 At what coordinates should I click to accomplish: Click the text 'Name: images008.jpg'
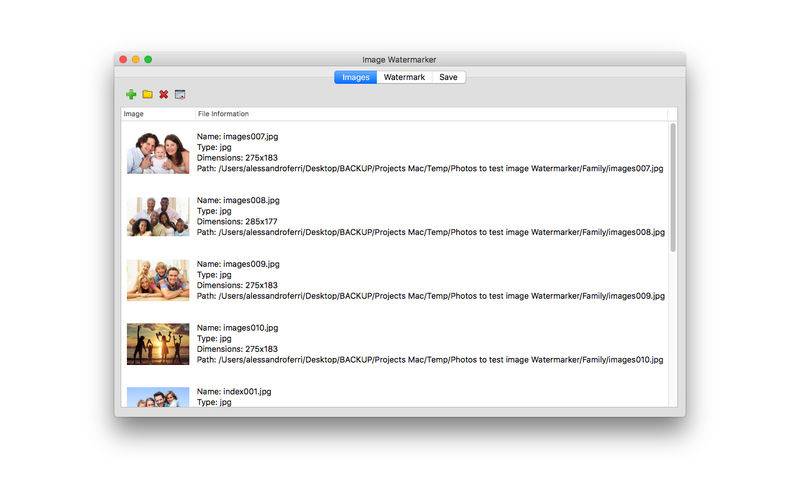pyautogui.click(x=238, y=200)
